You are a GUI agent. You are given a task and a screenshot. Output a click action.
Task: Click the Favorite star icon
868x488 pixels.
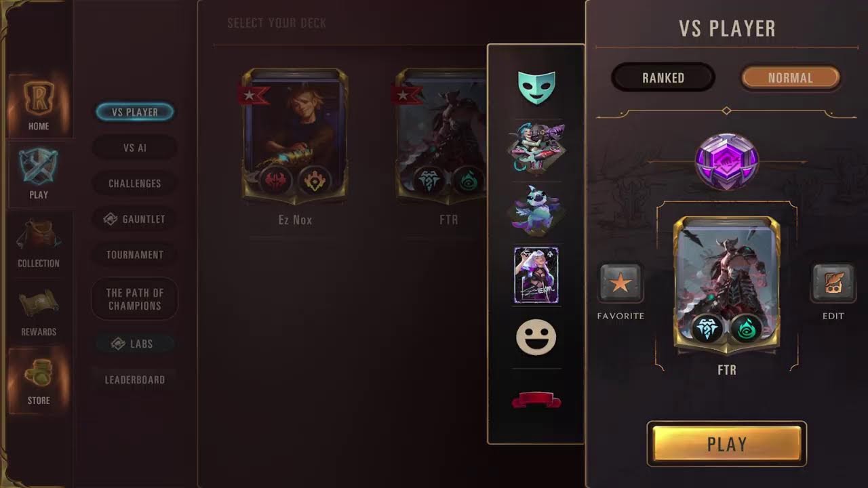point(620,283)
